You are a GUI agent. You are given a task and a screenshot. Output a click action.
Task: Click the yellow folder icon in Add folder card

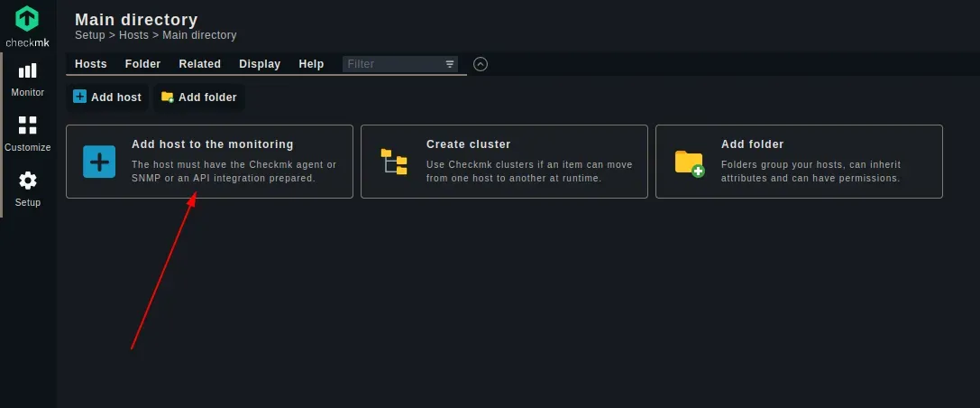click(x=690, y=163)
